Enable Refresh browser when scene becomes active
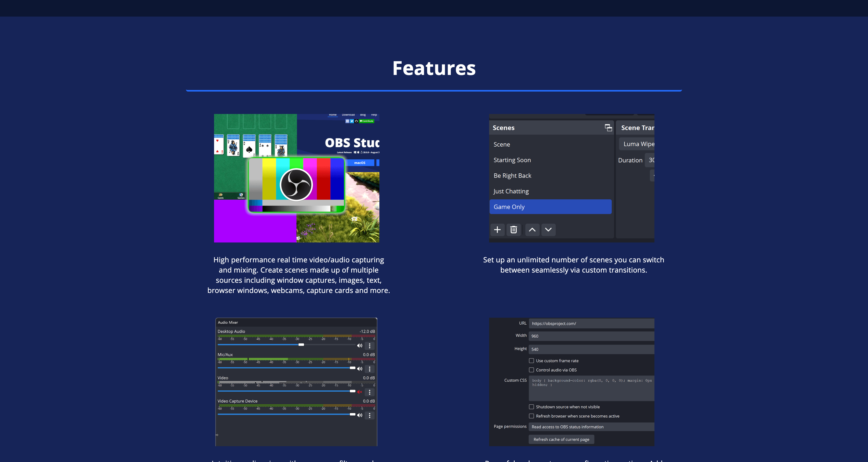Viewport: 868px width, 462px height. tap(531, 416)
